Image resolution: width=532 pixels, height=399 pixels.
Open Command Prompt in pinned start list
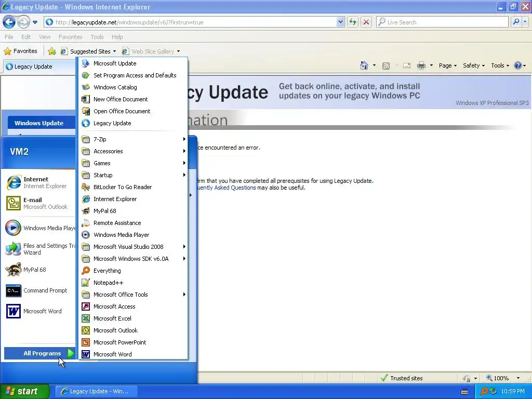39,290
